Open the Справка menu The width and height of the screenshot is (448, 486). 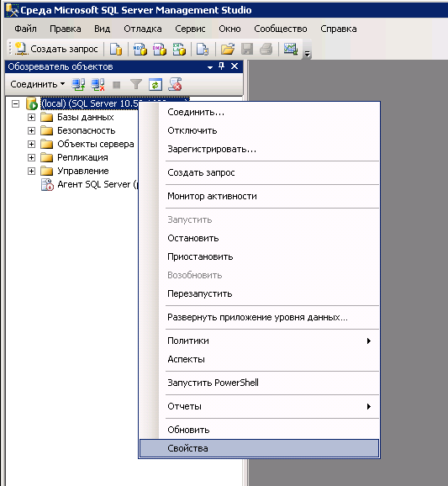339,29
